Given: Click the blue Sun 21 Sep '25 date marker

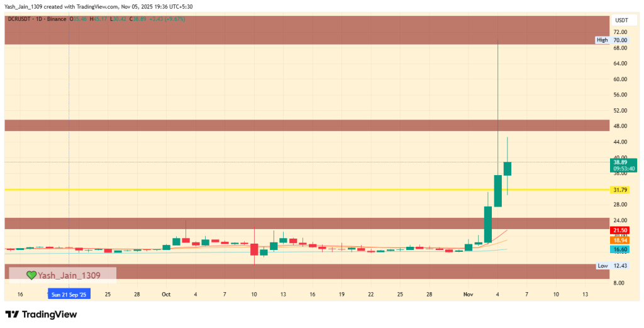Looking at the screenshot, I should [x=69, y=294].
